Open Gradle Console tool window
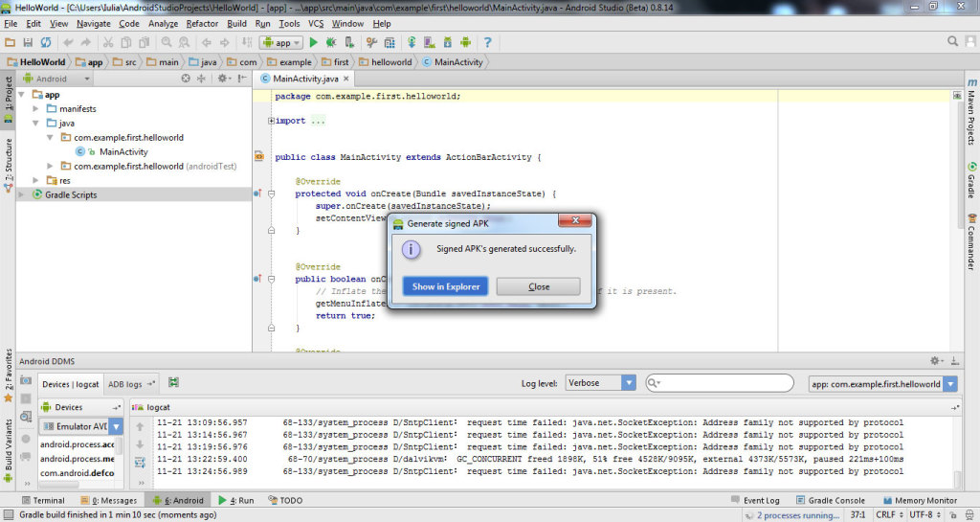Image resolution: width=980 pixels, height=522 pixels. tap(830, 500)
